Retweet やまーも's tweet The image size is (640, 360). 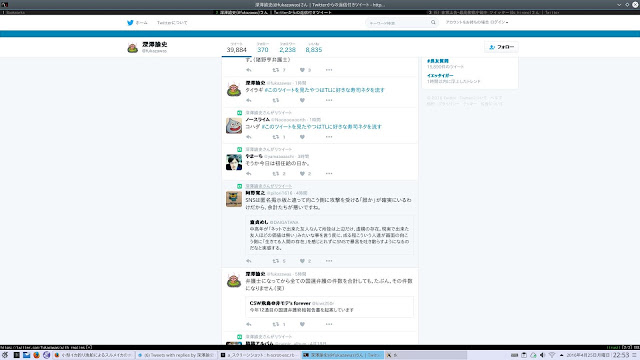coord(276,174)
